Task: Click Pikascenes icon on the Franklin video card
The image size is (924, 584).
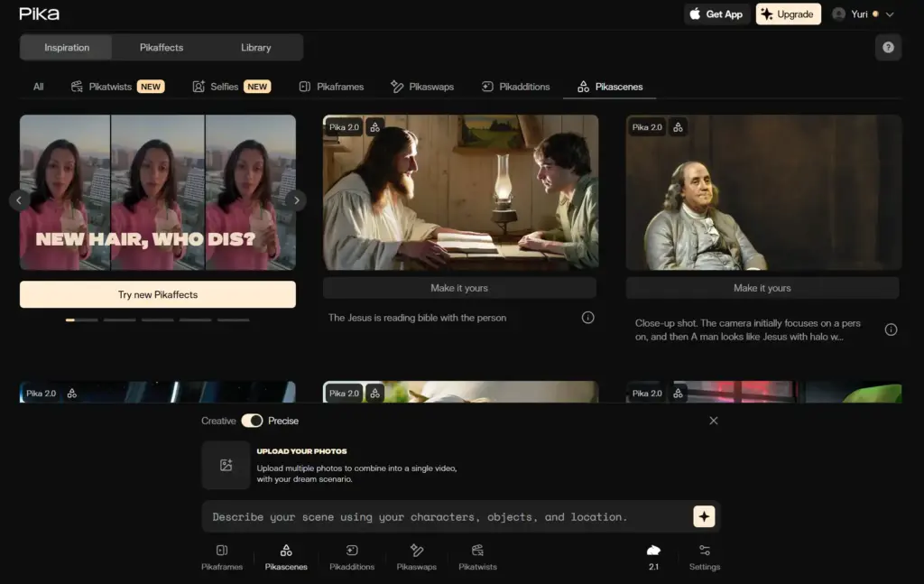Action: [x=678, y=127]
